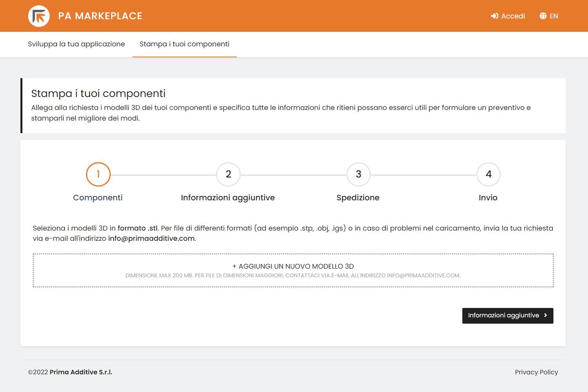Select step circle 1 Componenti
Screen dimensions: 588x392
point(98,174)
